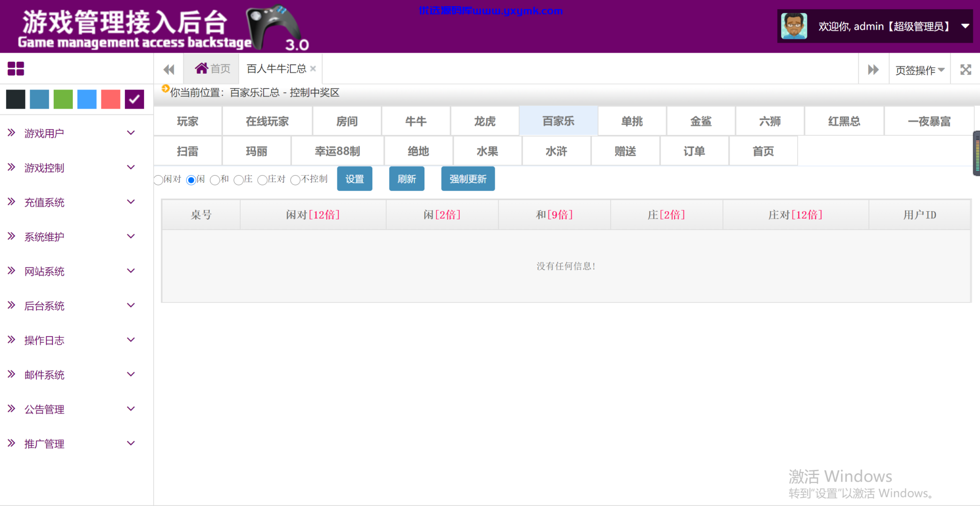This screenshot has height=506, width=980.
Task: Click double-arrow icon beside 推广管理
Action: pos(11,443)
